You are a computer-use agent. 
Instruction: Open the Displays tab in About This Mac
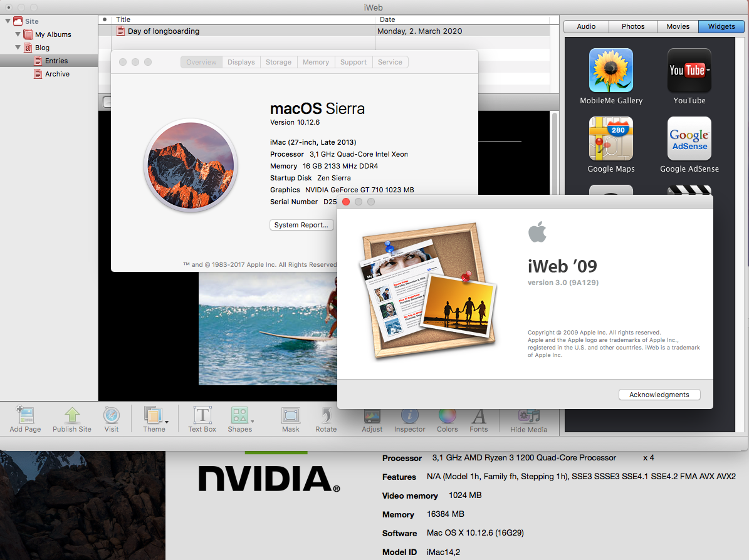tap(241, 62)
